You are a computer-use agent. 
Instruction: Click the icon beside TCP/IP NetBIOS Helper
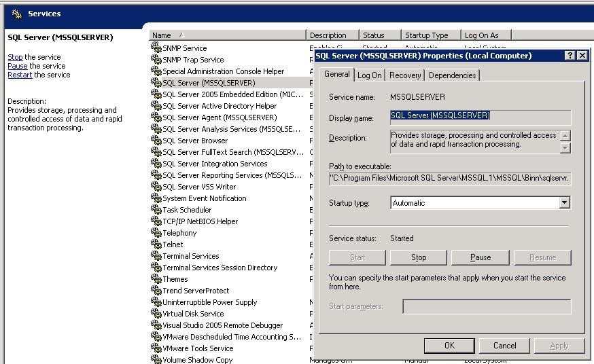[156, 221]
